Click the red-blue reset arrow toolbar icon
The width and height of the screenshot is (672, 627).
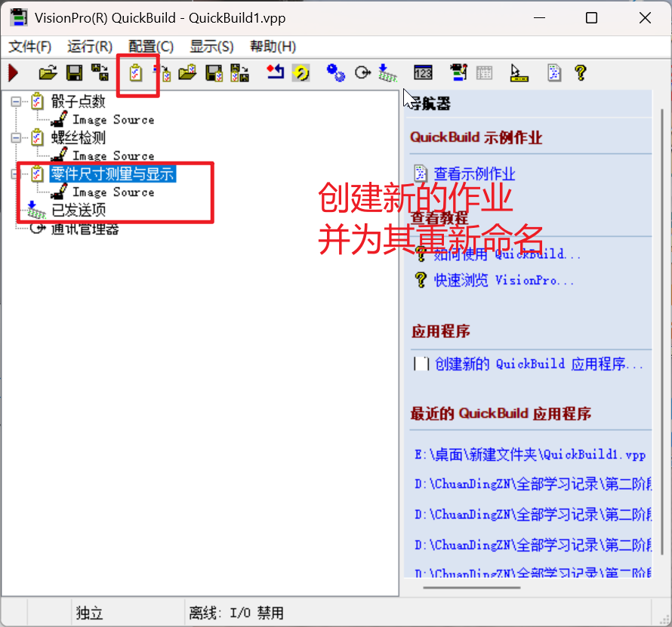pos(276,72)
